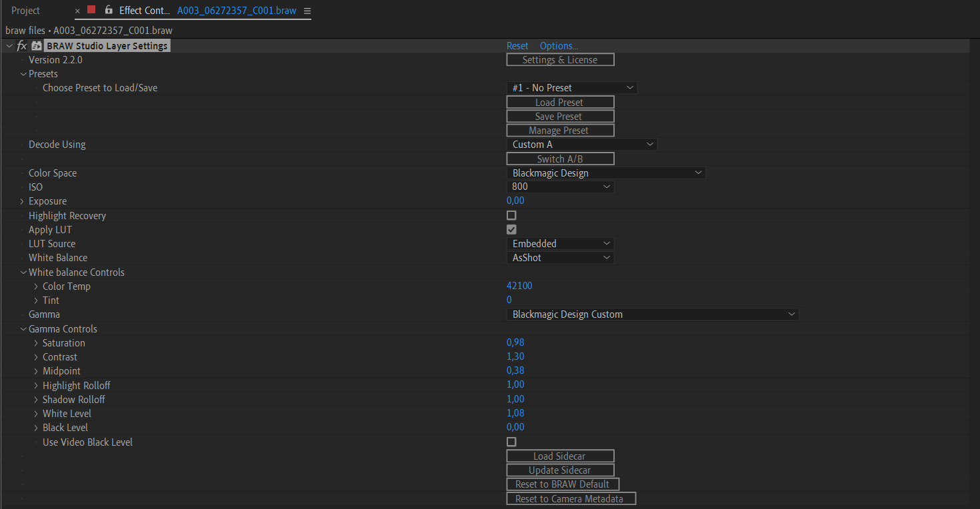Enable the Highlight Recovery checkbox
980x509 pixels.
[x=511, y=216]
